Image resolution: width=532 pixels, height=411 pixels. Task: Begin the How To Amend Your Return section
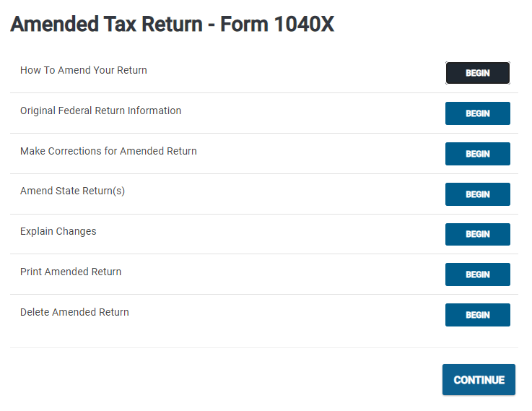[x=477, y=73]
